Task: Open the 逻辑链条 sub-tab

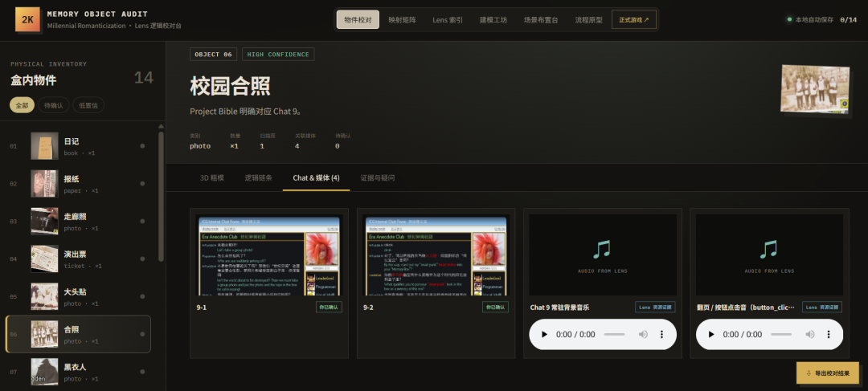Action: point(259,177)
